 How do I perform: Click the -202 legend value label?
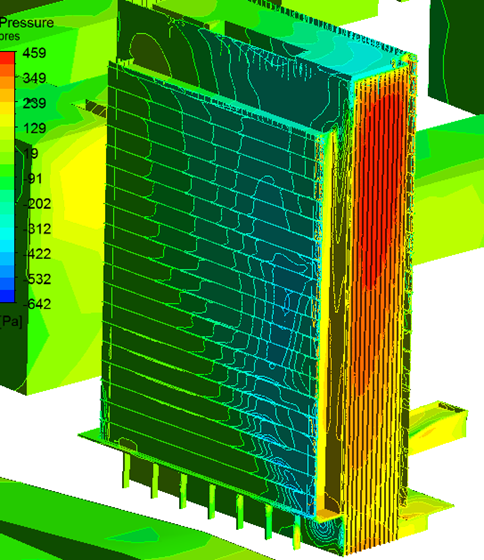[37, 204]
